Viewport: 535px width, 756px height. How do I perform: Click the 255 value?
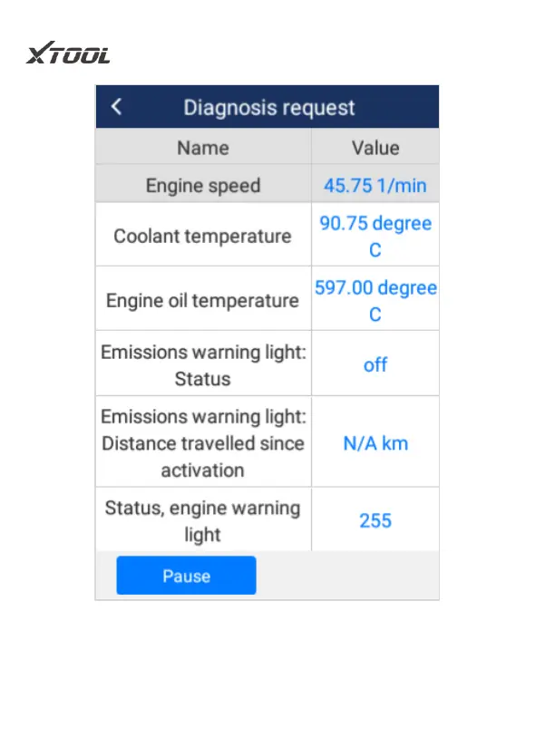(x=375, y=520)
